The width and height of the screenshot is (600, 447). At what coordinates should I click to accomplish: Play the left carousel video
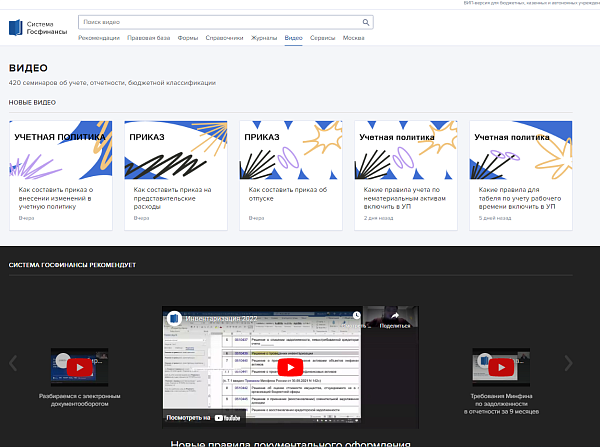coord(79,367)
